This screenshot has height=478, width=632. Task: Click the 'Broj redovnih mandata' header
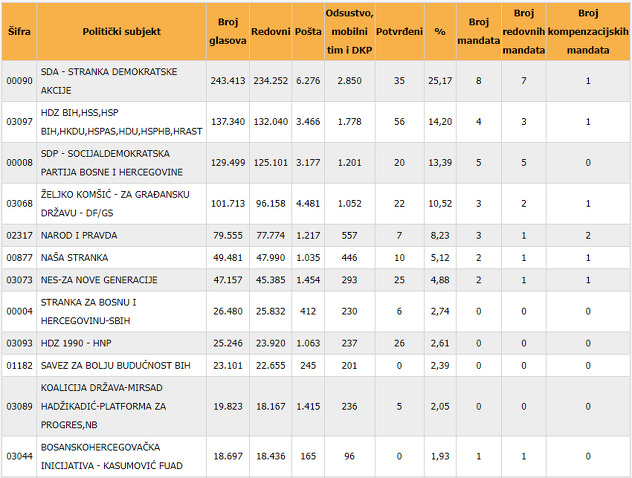coord(524,31)
